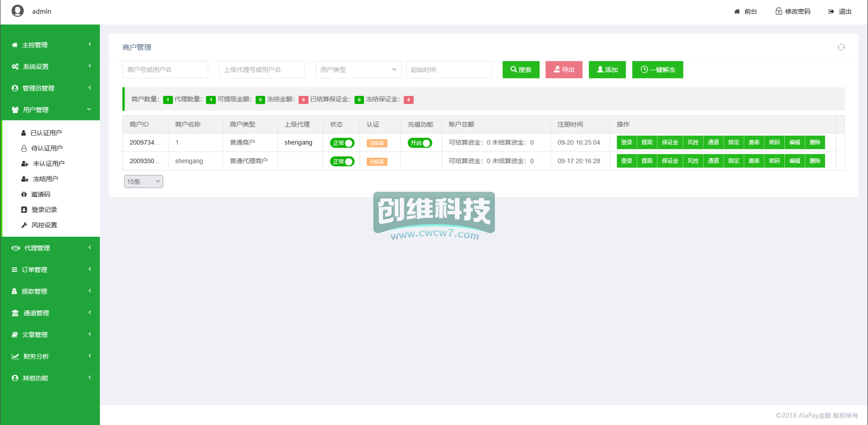Expand the 订单管理 sidebar menu

(50, 269)
